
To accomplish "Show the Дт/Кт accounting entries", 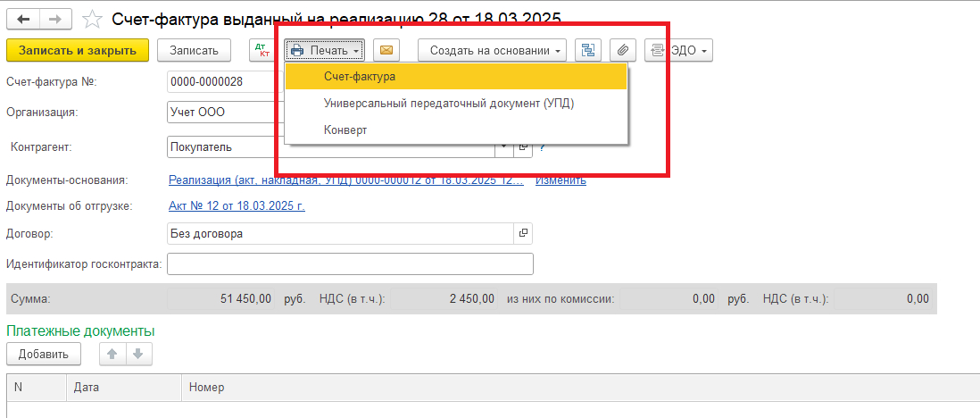I will pos(261,51).
